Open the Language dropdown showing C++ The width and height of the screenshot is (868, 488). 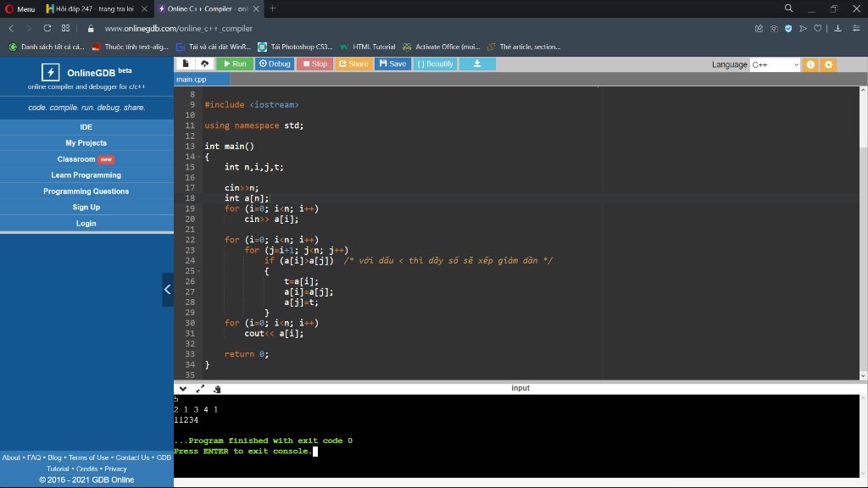coord(775,64)
